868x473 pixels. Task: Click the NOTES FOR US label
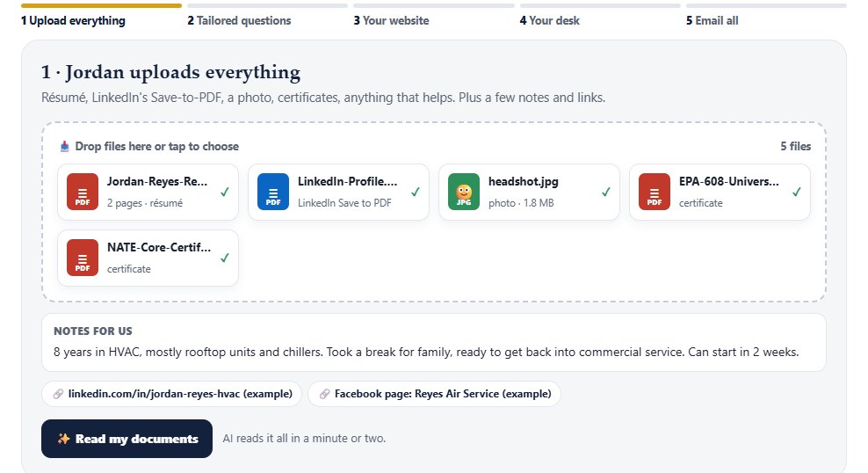pos(93,331)
